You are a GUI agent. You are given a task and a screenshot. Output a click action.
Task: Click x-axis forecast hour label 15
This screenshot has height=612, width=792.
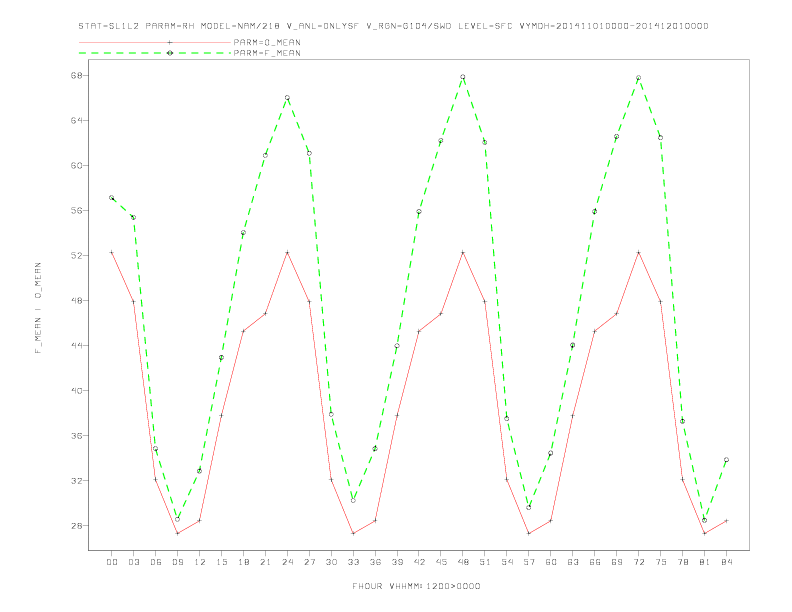coord(221,562)
